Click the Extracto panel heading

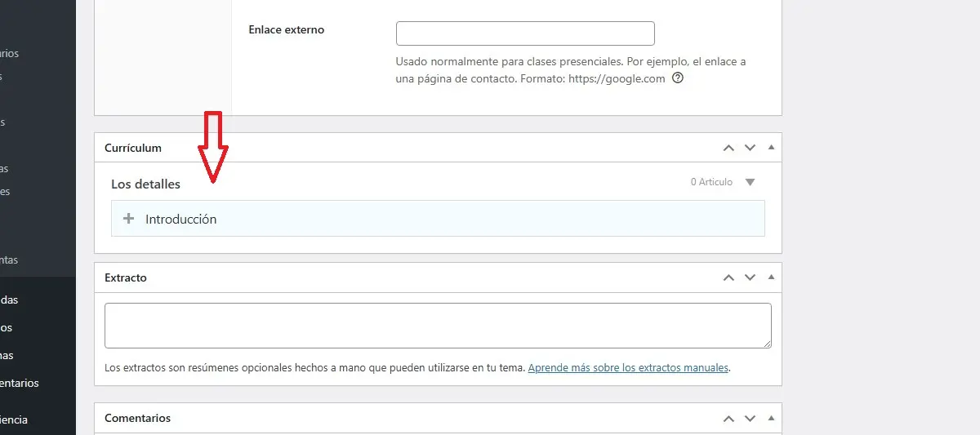click(x=126, y=277)
